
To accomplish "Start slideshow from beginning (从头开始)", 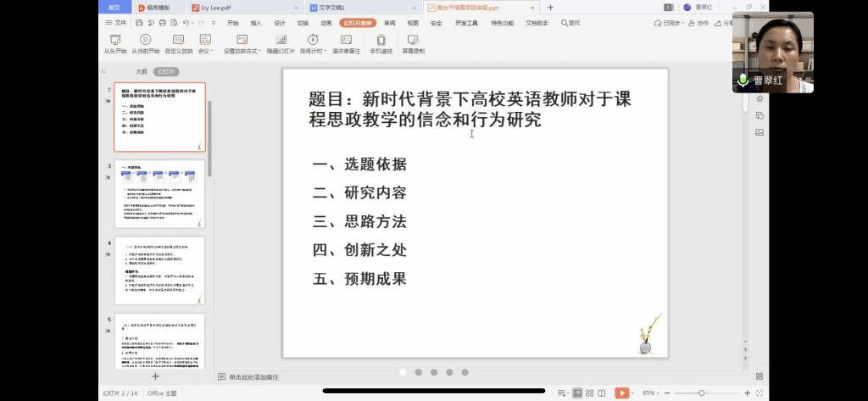I will click(x=115, y=44).
